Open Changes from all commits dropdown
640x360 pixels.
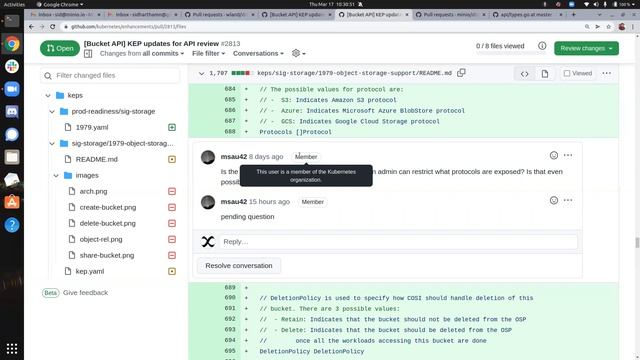(142, 53)
